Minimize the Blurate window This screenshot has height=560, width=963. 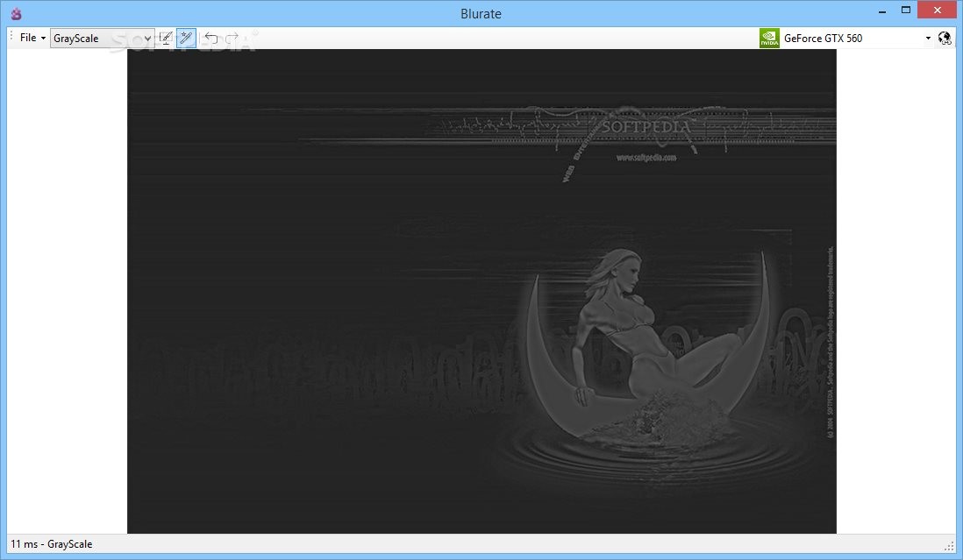tap(882, 11)
